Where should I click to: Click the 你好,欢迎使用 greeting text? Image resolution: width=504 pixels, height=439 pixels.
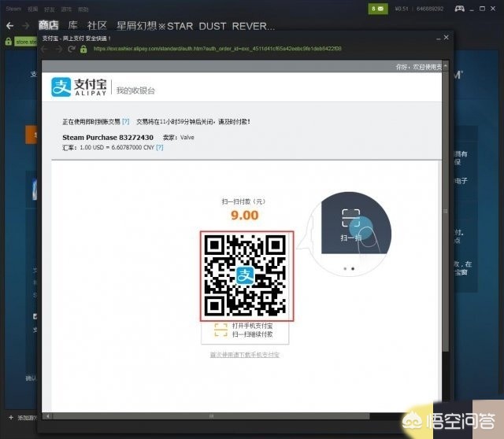(419, 67)
